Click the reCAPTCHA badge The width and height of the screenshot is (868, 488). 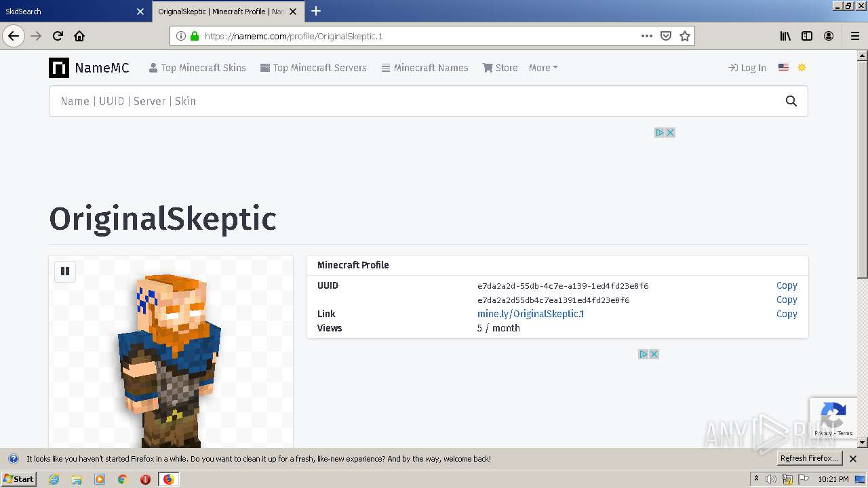[833, 418]
